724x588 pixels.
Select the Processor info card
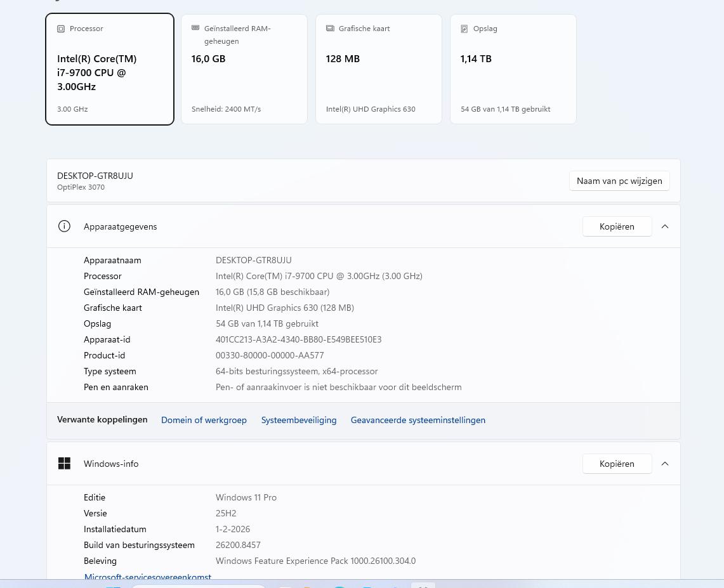[110, 69]
